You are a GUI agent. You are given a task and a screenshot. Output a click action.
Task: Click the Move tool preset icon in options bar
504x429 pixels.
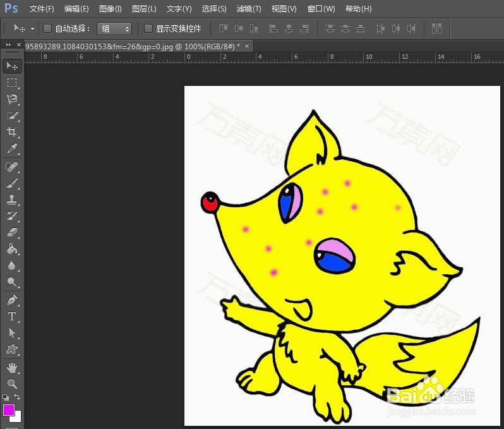[x=20, y=28]
